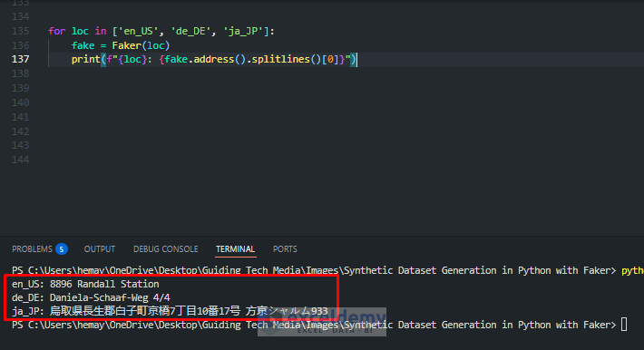Click the print keyword on line 137
This screenshot has width=644, height=350.
(x=86, y=60)
